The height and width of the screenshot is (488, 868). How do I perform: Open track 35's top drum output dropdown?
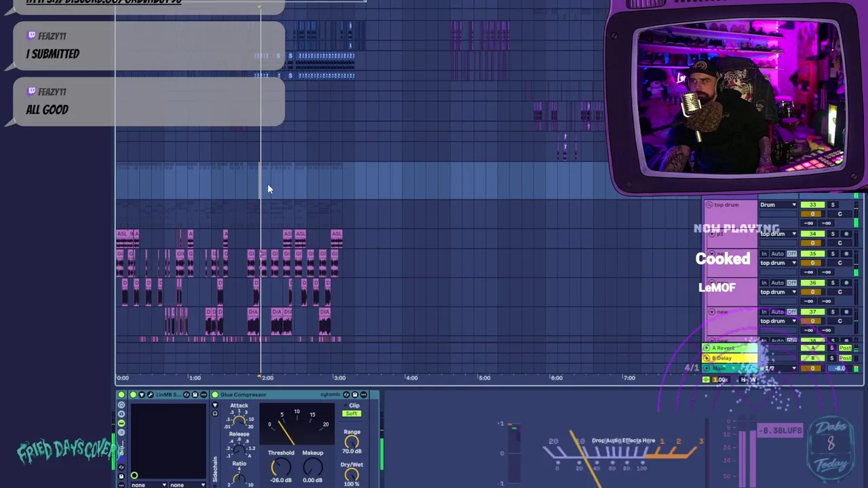click(778, 263)
